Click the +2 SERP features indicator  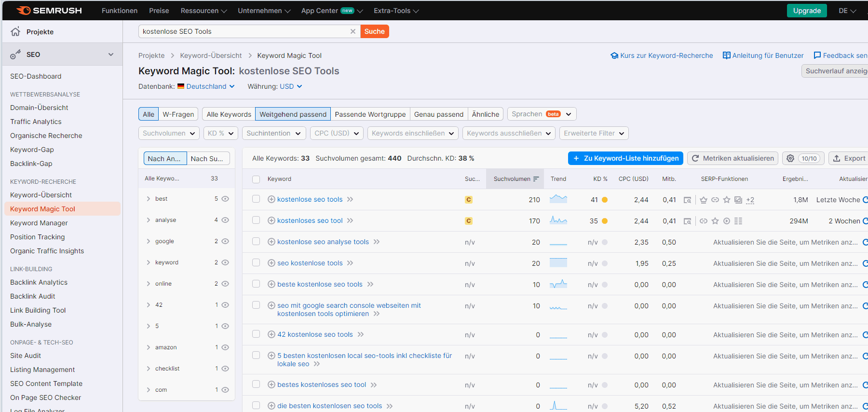click(750, 200)
